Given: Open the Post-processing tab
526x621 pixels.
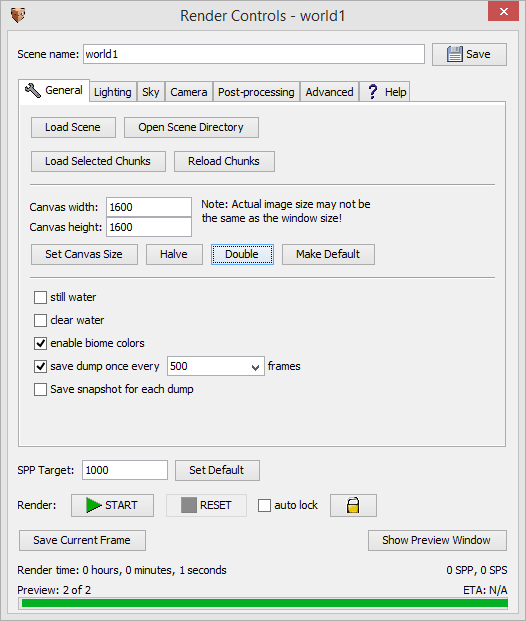Looking at the screenshot, I should pyautogui.click(x=256, y=92).
